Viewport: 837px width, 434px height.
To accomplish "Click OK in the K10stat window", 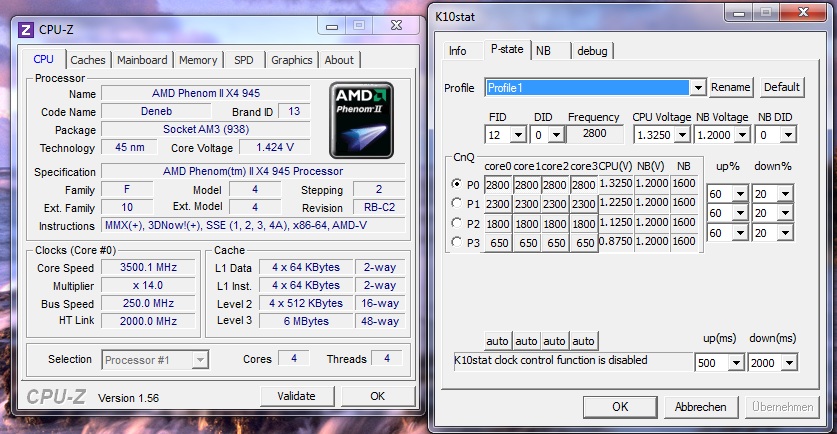I will coord(620,407).
